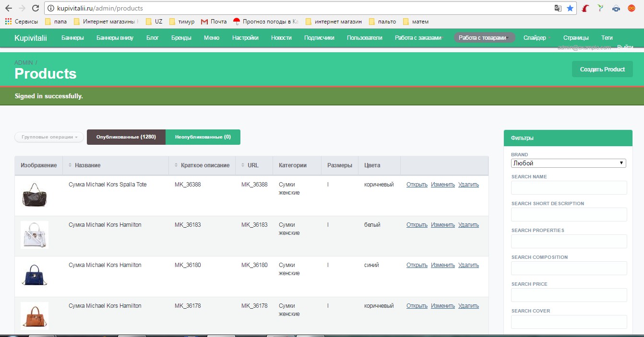Open the UZ bookmark folder
This screenshot has width=644, height=337.
coord(154,21)
